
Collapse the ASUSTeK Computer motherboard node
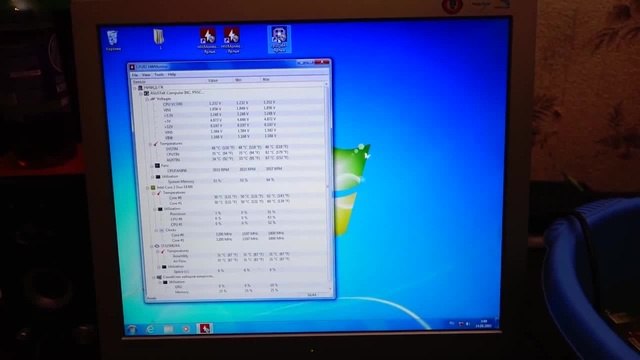(141, 93)
